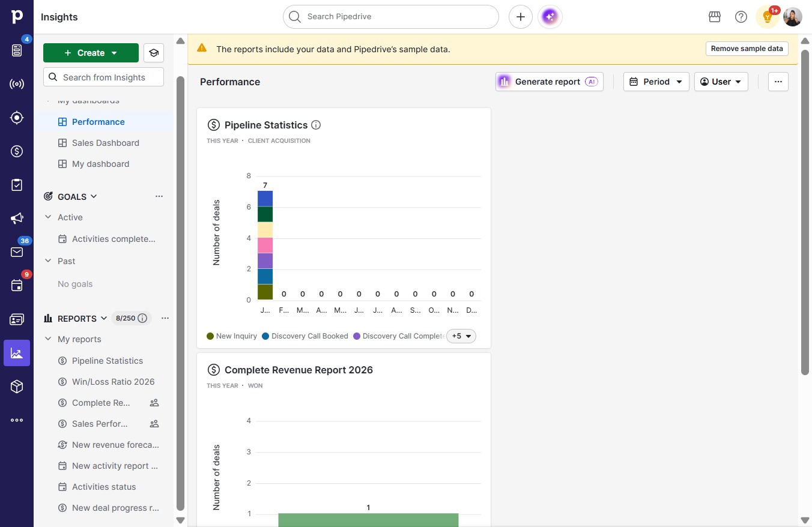Click Complete Revenue Report 2026 title
The image size is (812, 527).
click(298, 370)
